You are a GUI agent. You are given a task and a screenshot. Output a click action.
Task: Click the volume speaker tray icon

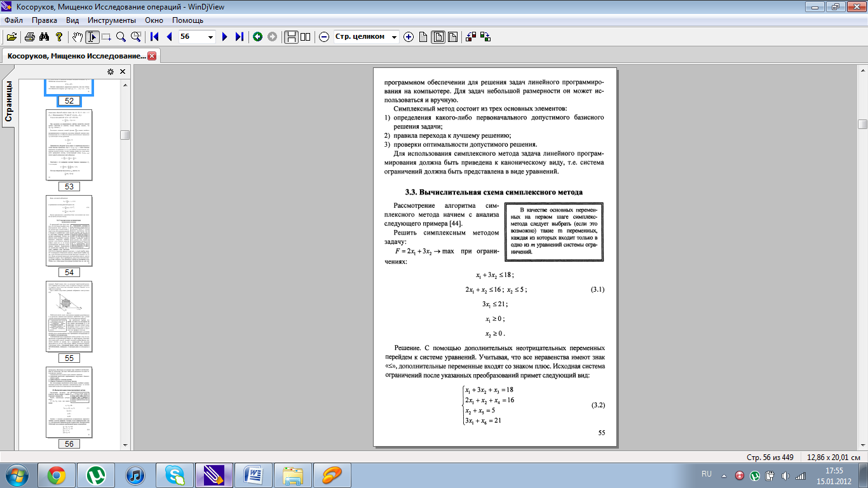pyautogui.click(x=785, y=475)
